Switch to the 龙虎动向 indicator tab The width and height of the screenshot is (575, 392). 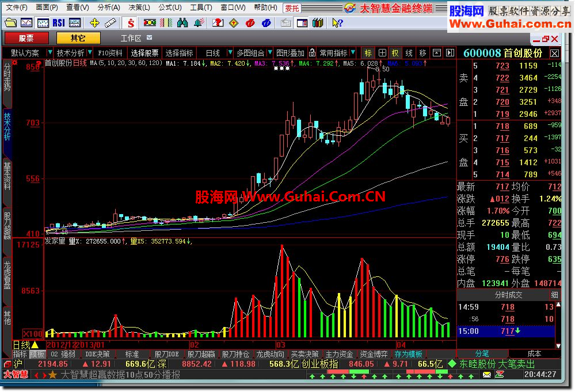pyautogui.click(x=269, y=354)
